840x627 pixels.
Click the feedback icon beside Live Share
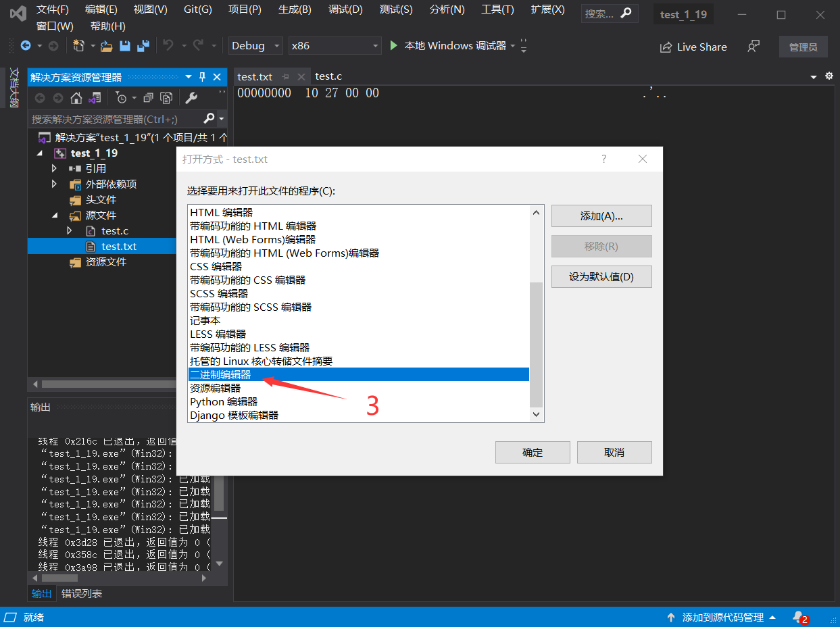point(751,47)
